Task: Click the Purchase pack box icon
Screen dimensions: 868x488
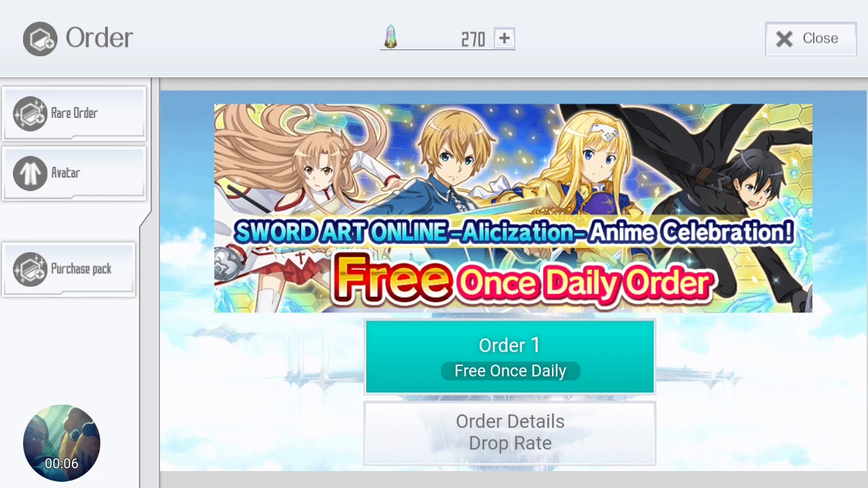Action: click(x=30, y=269)
